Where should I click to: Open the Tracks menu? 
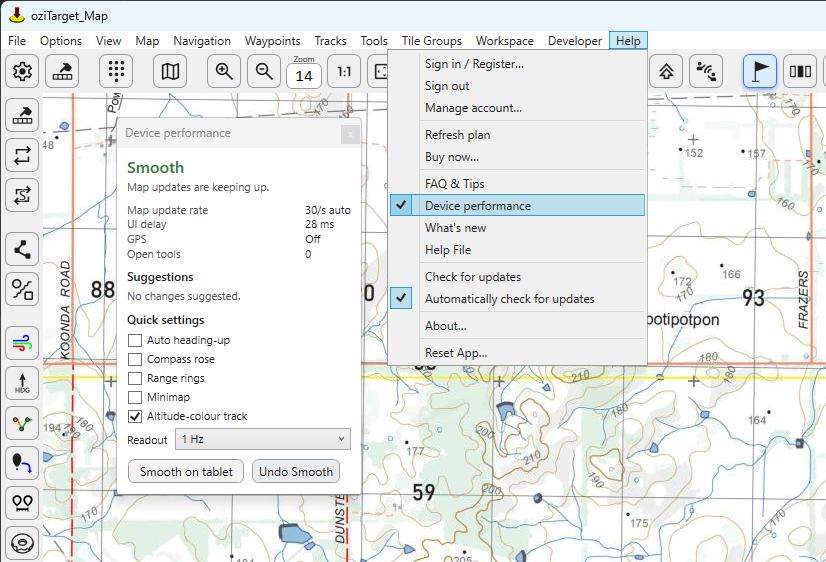coord(330,41)
